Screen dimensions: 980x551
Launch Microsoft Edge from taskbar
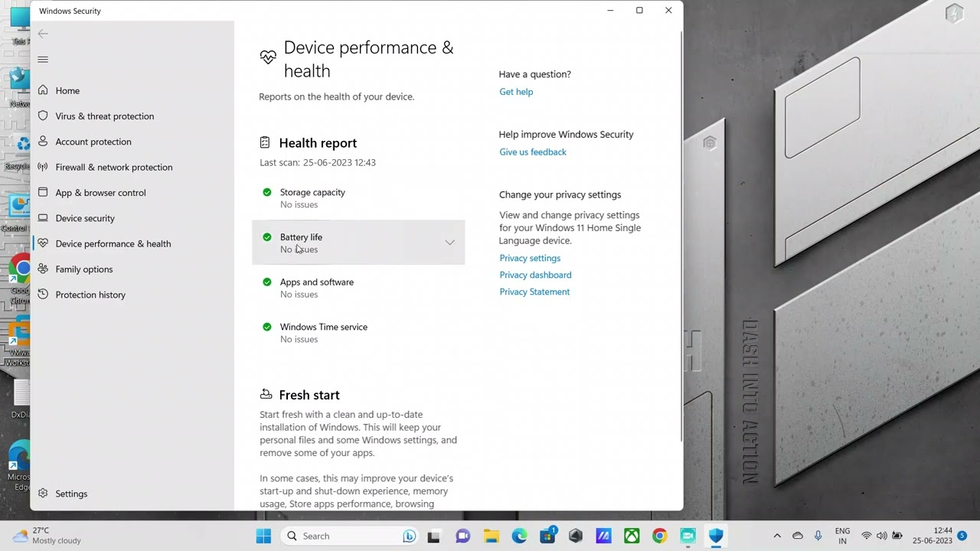click(519, 536)
